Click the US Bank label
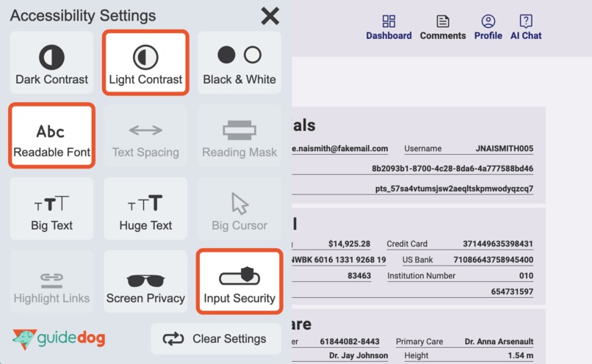Screen dimensions: 592x364 [x=418, y=260]
